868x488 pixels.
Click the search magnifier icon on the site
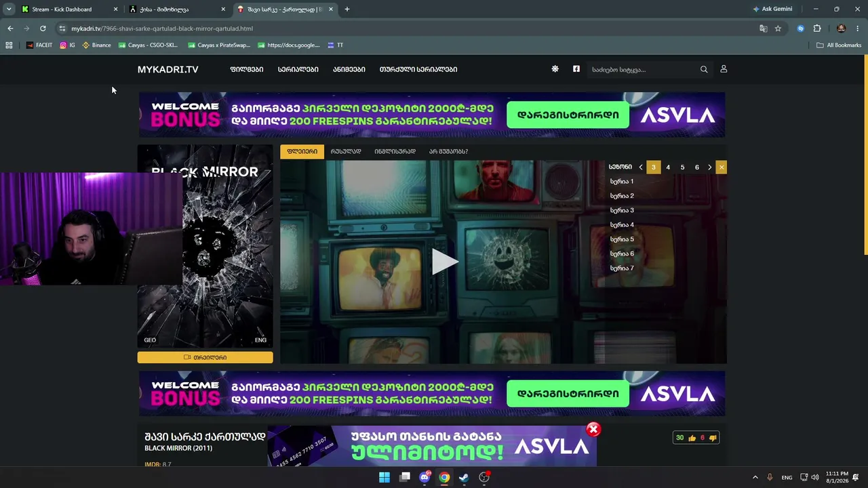(704, 69)
